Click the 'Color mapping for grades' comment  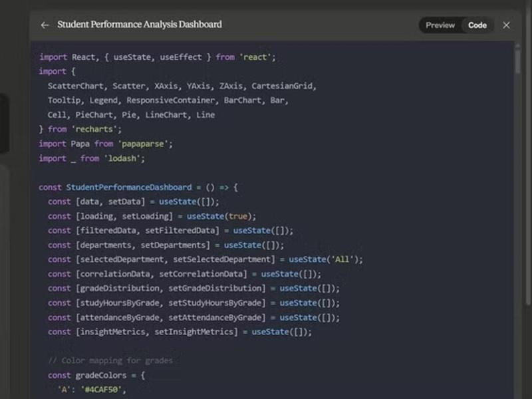(x=110, y=360)
